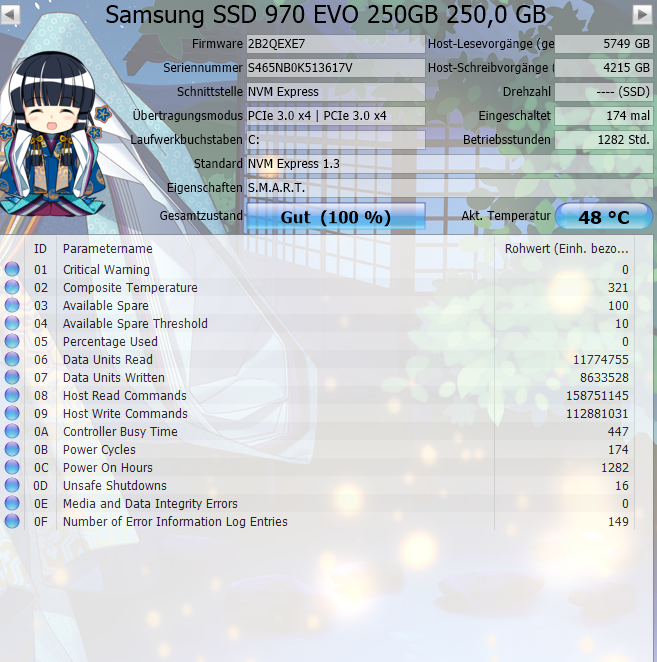Click raw value 11774755

coord(600,360)
